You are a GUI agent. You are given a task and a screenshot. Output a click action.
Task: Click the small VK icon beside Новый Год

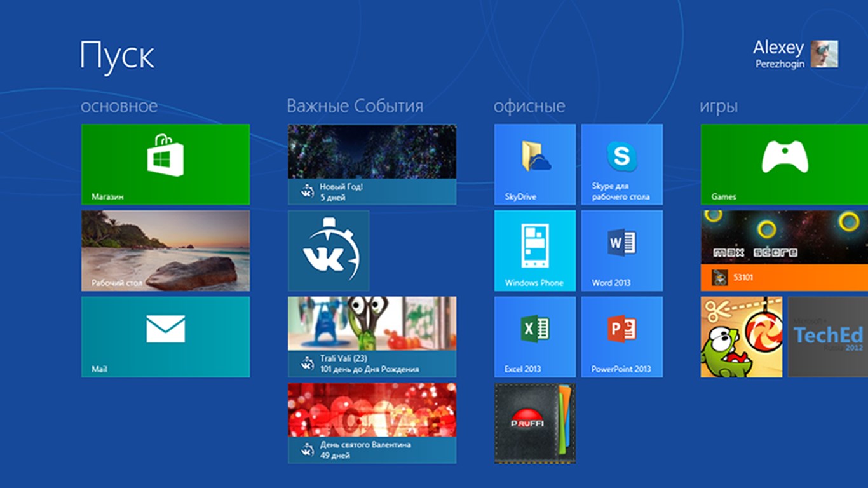[308, 191]
